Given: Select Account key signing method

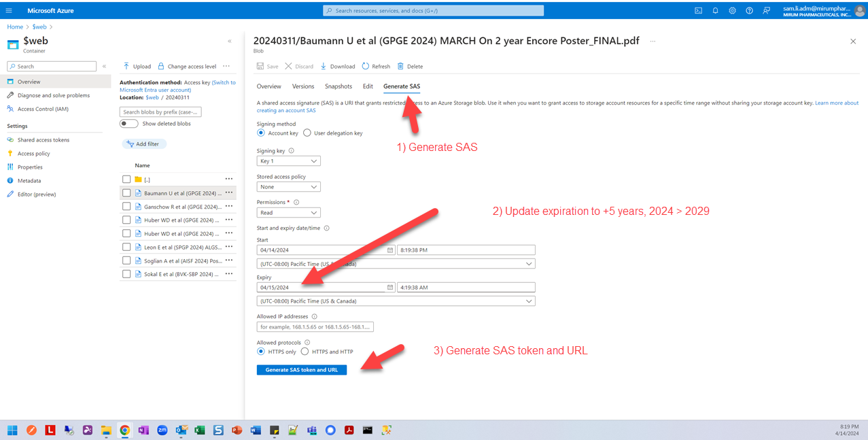Looking at the screenshot, I should click(261, 133).
